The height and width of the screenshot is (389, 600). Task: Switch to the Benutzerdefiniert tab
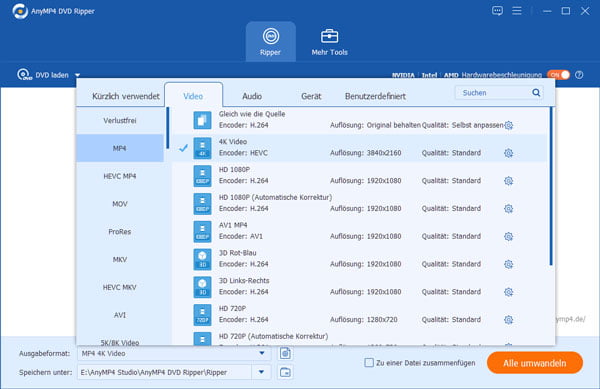[375, 96]
